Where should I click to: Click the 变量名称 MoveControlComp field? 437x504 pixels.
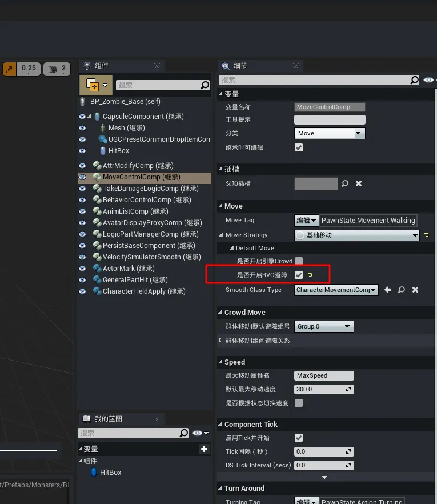tap(330, 107)
